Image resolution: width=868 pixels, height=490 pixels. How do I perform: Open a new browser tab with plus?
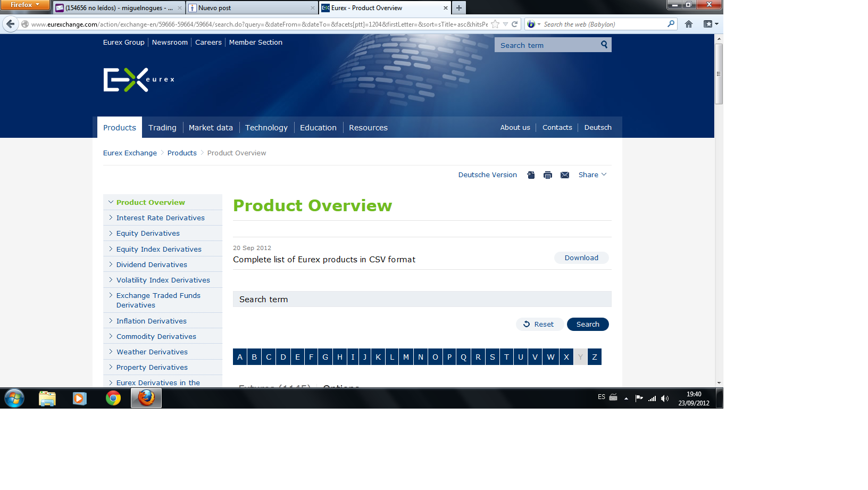[459, 8]
